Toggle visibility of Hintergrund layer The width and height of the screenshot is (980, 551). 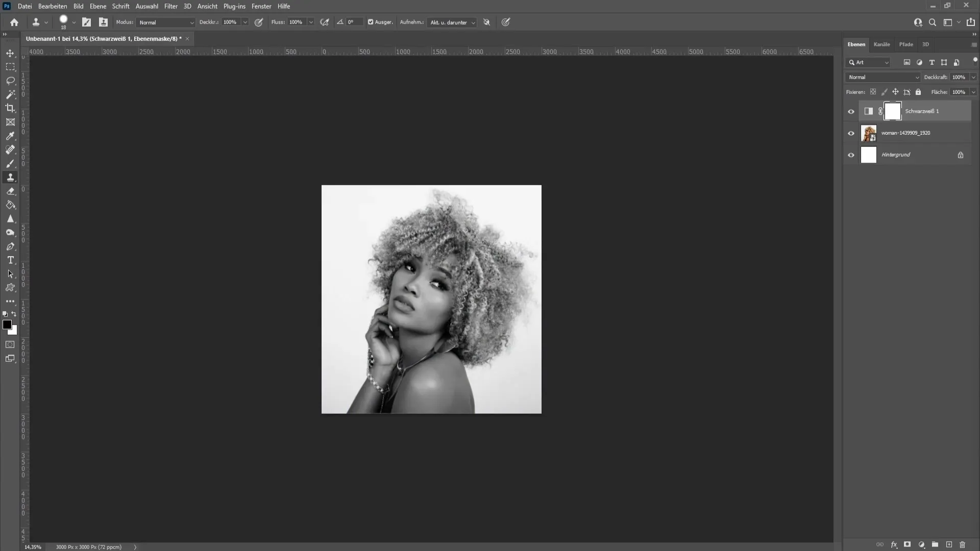click(851, 154)
